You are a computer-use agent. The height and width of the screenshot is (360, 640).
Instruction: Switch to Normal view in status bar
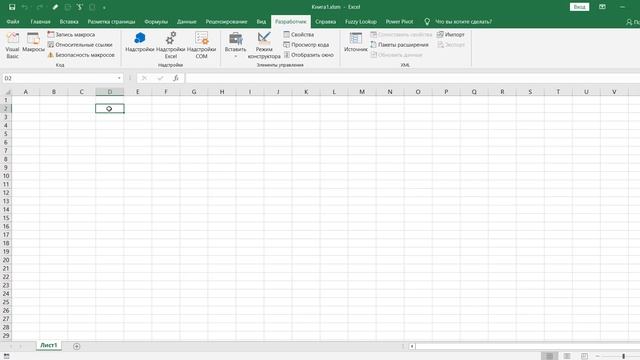(x=549, y=356)
